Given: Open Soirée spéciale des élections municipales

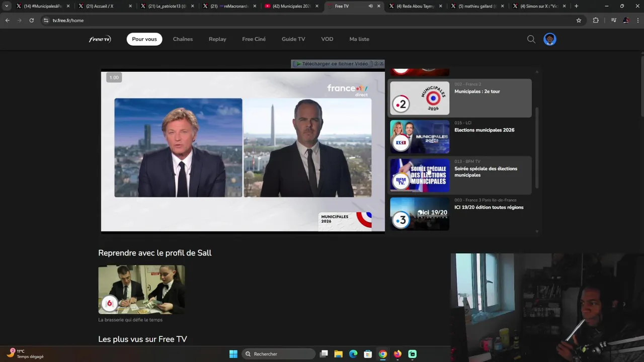Looking at the screenshot, I should point(486,172).
